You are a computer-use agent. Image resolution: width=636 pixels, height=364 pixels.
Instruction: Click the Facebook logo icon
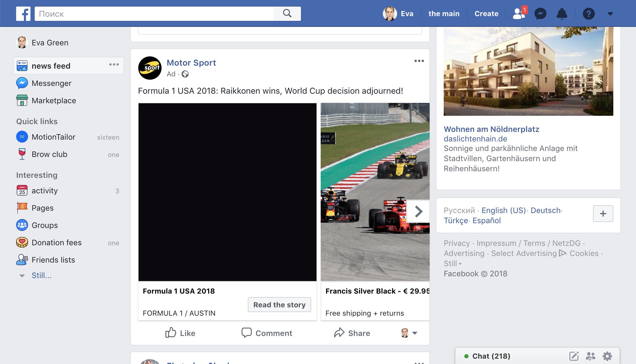[x=23, y=14]
